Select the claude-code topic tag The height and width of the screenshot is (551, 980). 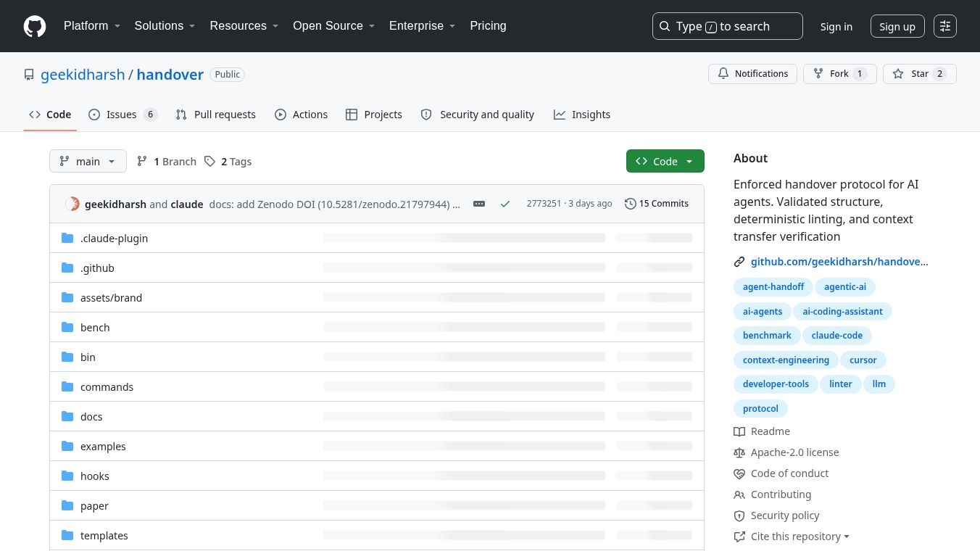(x=837, y=336)
